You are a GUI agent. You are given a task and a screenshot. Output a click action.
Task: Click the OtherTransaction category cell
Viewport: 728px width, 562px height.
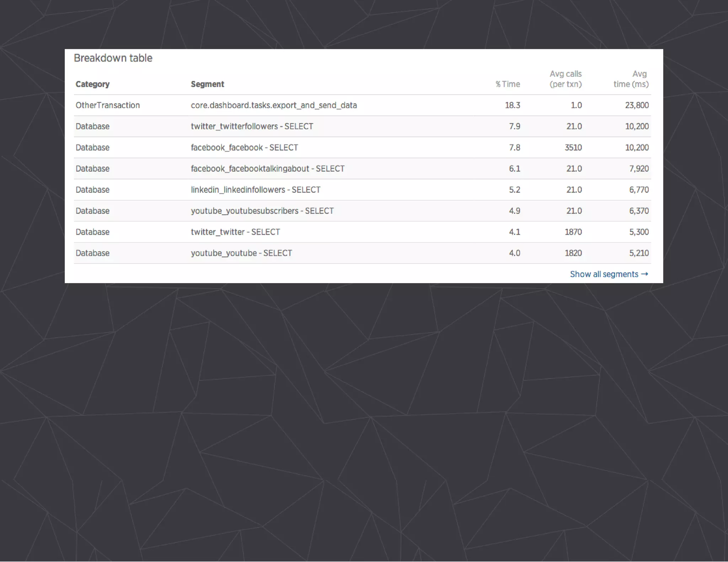pyautogui.click(x=108, y=105)
